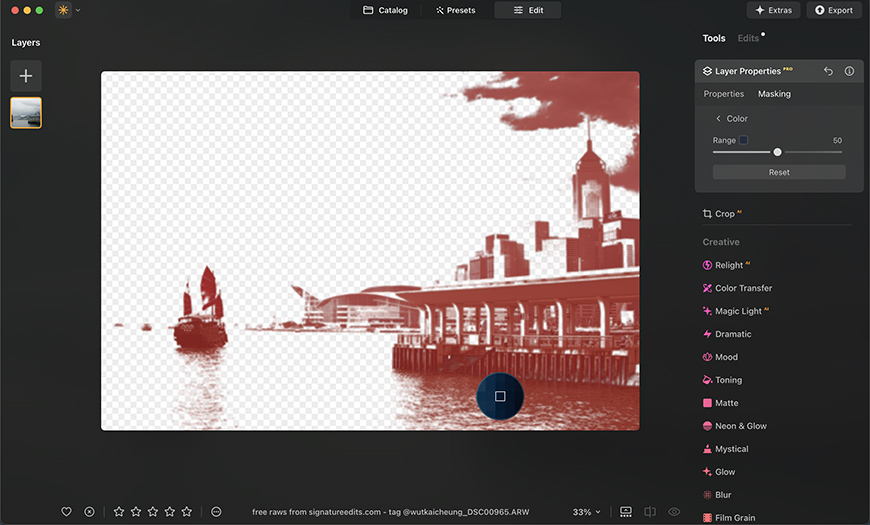Collapse Color masking with back chevron
Image resolution: width=870 pixels, height=525 pixels.
pos(718,119)
